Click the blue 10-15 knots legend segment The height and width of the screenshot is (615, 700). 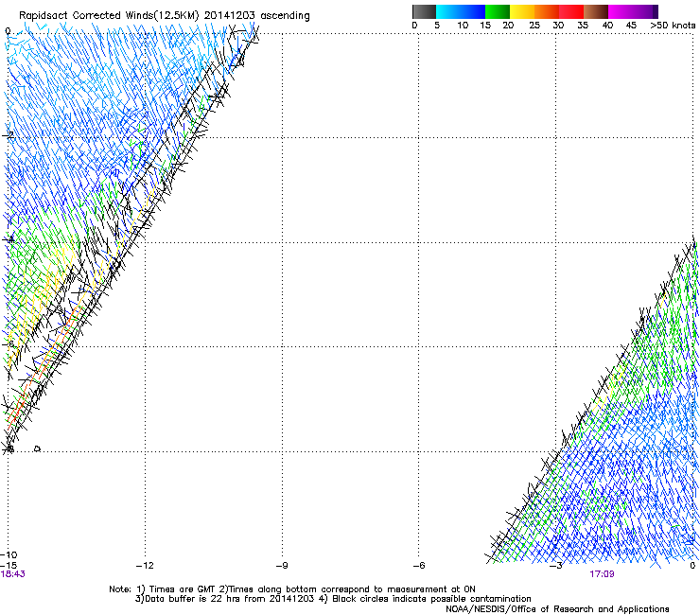click(x=473, y=11)
